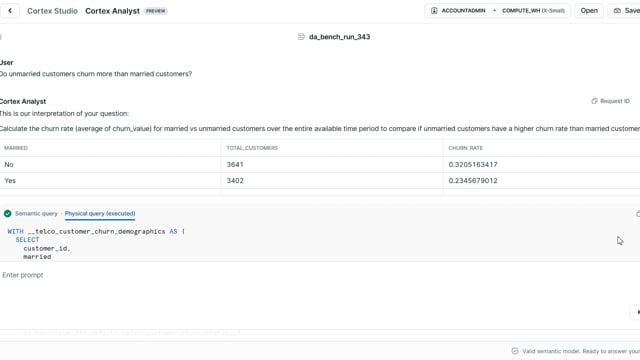Image resolution: width=640 pixels, height=360 pixels.
Task: Click the Request ID copy icon
Action: coord(594,101)
